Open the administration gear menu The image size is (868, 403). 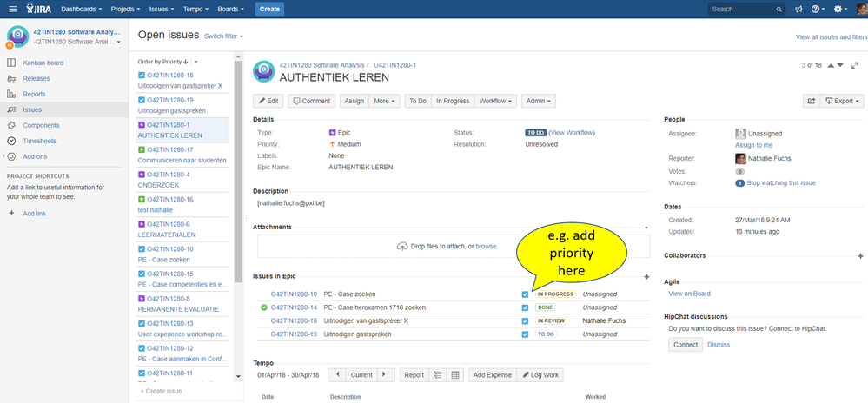(x=841, y=9)
